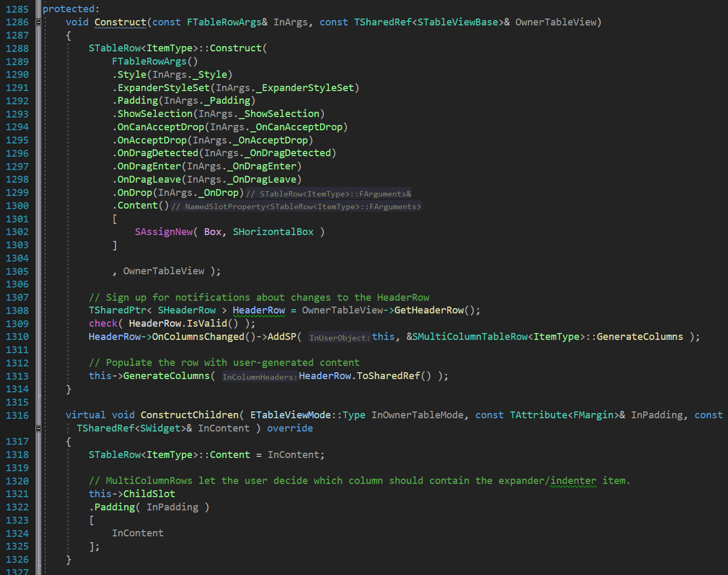Click the 'InUserObject:' parameter hint
This screenshot has width=728, height=575.
point(339,338)
